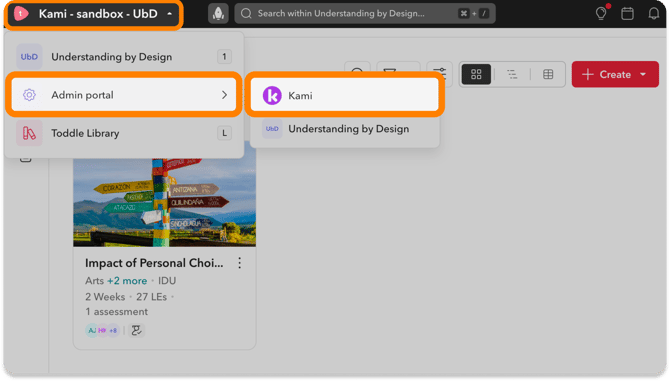Screen dimensions: 670x381
Task: Choose Understanding by Design in the submenu
Action: coord(344,129)
